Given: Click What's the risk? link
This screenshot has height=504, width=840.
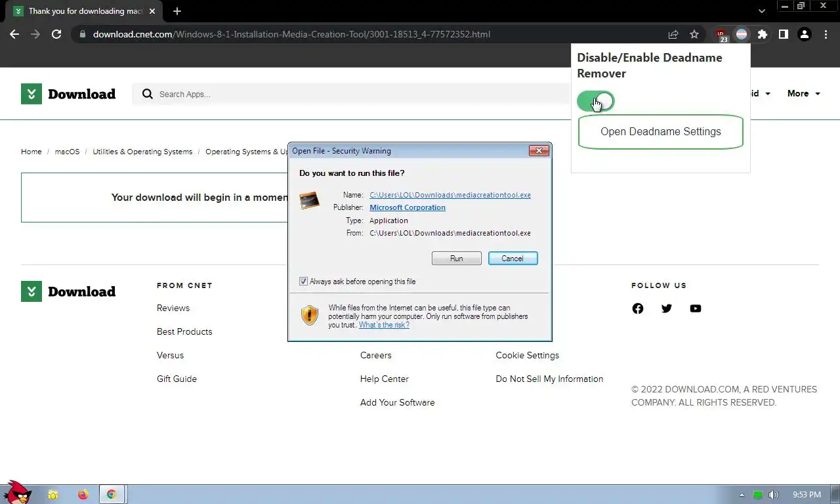Looking at the screenshot, I should tap(384, 325).
